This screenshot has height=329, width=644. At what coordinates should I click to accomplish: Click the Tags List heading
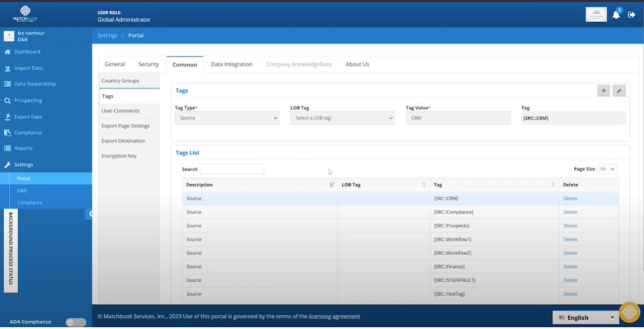point(187,153)
